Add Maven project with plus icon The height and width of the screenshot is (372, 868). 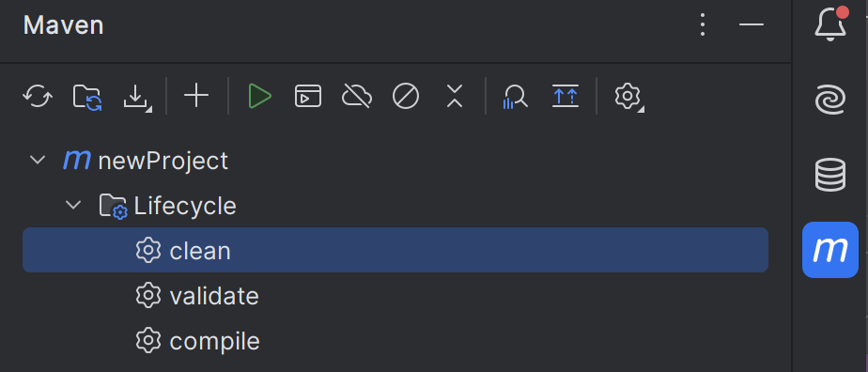tap(196, 97)
